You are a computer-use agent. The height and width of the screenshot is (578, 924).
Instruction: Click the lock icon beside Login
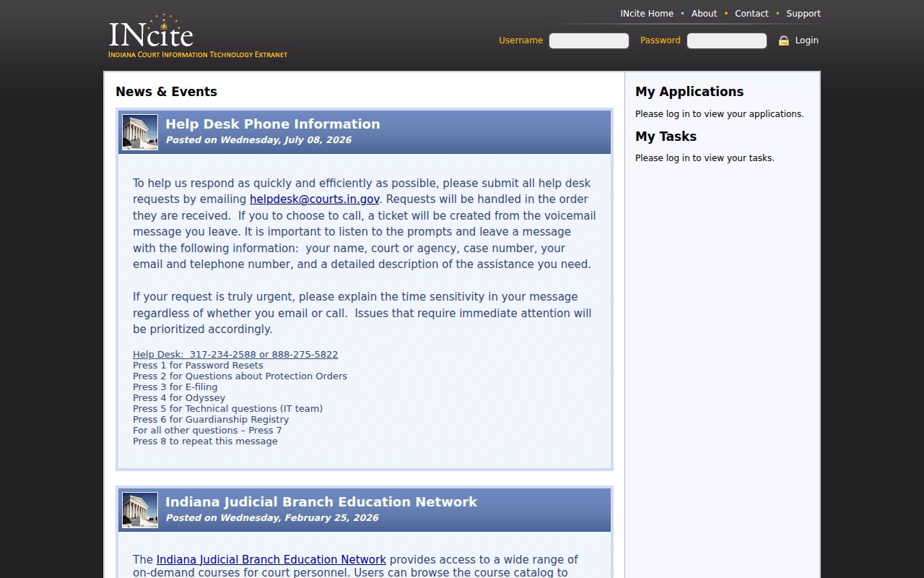[783, 40]
